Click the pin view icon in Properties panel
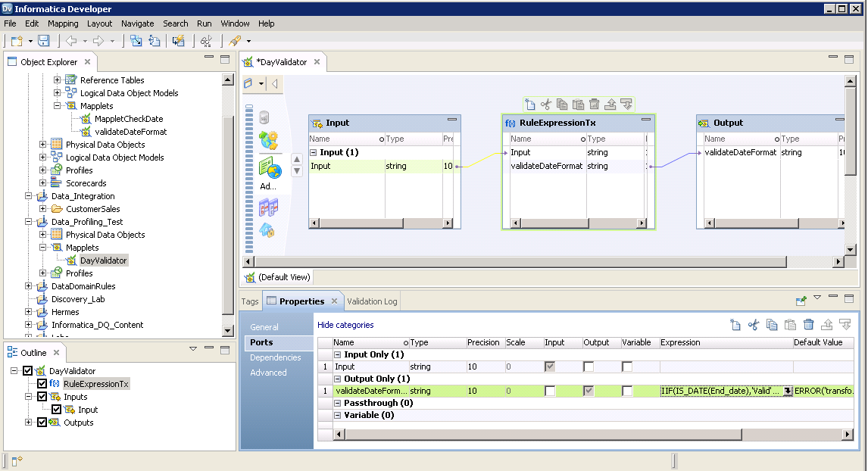The width and height of the screenshot is (868, 471). coord(801,301)
